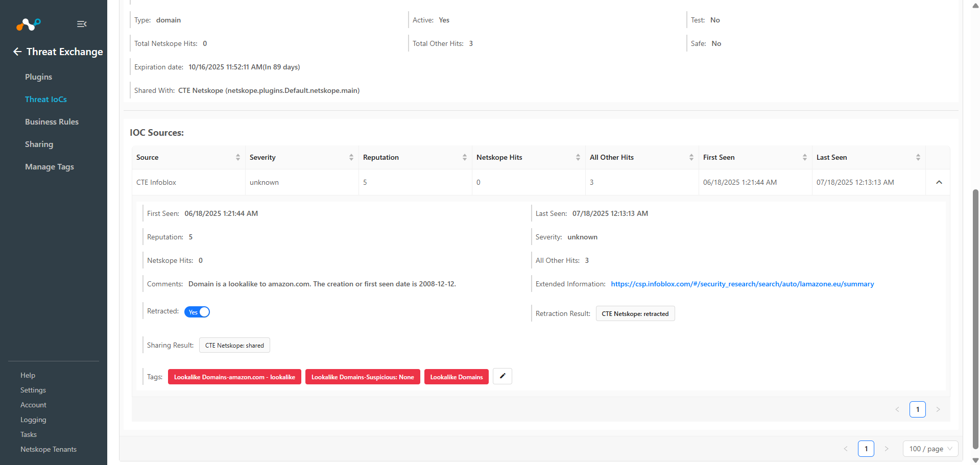The image size is (980, 465).
Task: Click the Netskope logo icon
Action: (28, 24)
